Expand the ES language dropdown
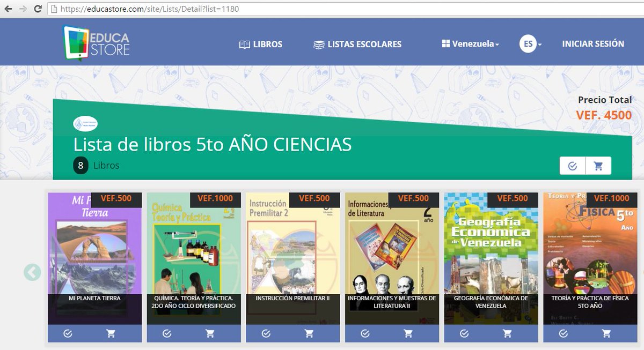Screen dimensions: 644x350 pos(531,44)
